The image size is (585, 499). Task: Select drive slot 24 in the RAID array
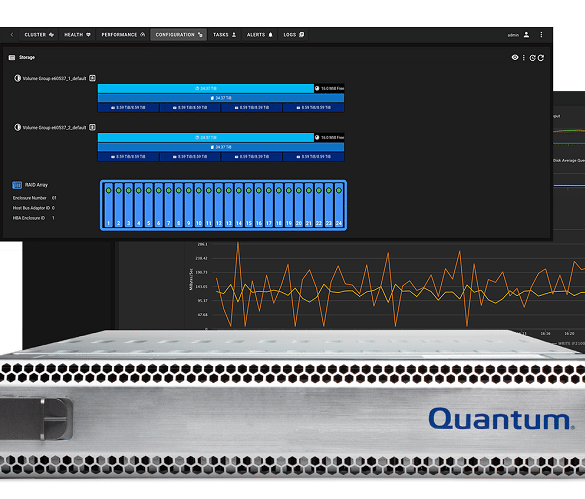tap(339, 205)
